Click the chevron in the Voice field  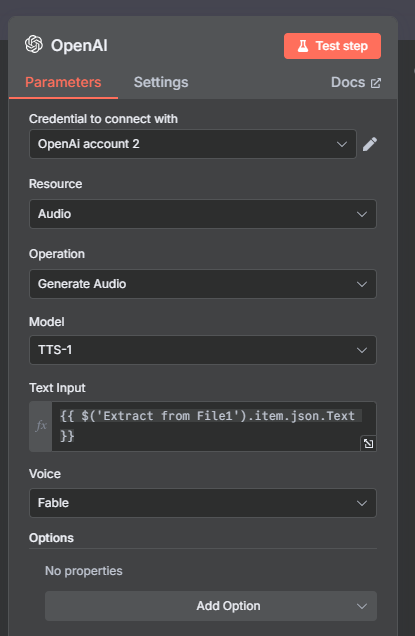tap(361, 503)
